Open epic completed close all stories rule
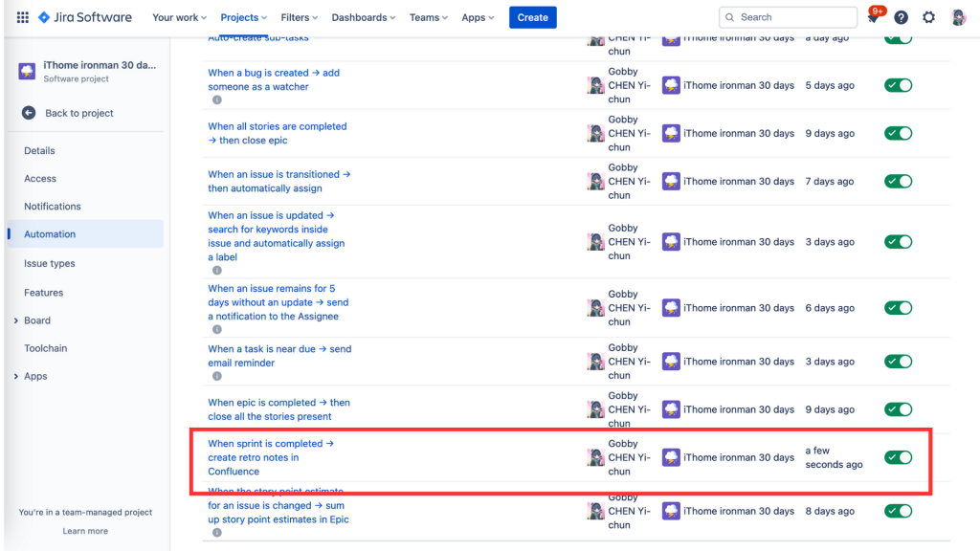 pyautogui.click(x=278, y=409)
